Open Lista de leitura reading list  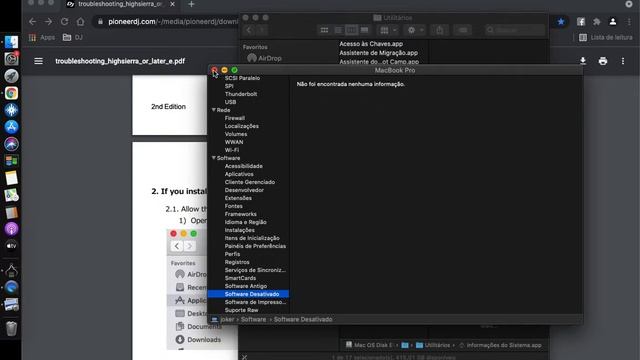pos(606,37)
